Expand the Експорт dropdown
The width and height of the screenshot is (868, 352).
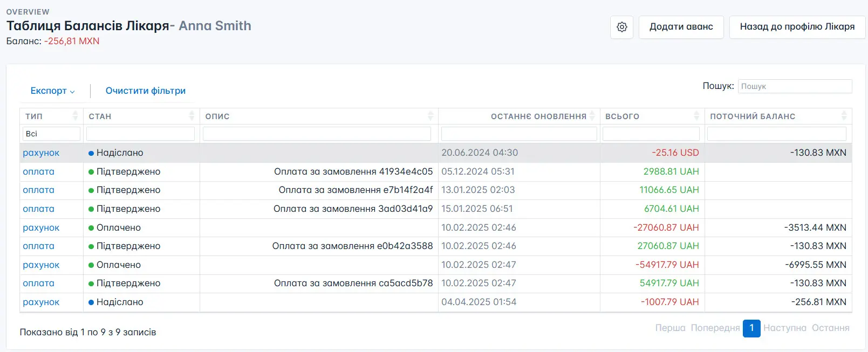(52, 91)
